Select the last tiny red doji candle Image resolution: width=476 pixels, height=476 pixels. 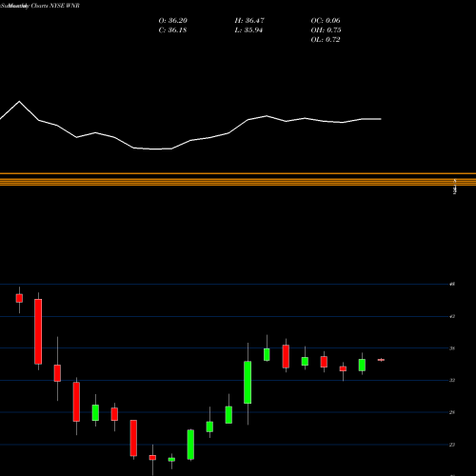coord(381,360)
